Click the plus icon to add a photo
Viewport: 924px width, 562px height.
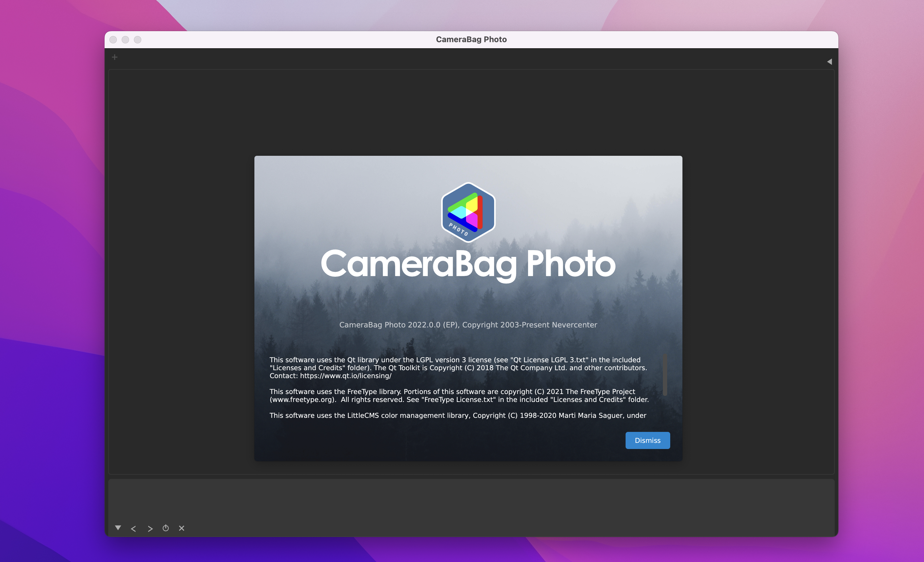pyautogui.click(x=115, y=57)
